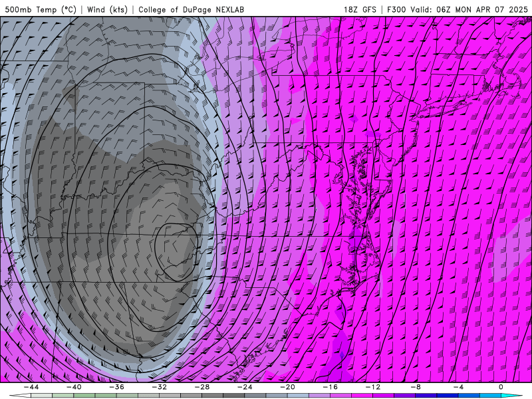Click the -36 color scale label
Screen dimensions: 532x399
click(x=116, y=387)
